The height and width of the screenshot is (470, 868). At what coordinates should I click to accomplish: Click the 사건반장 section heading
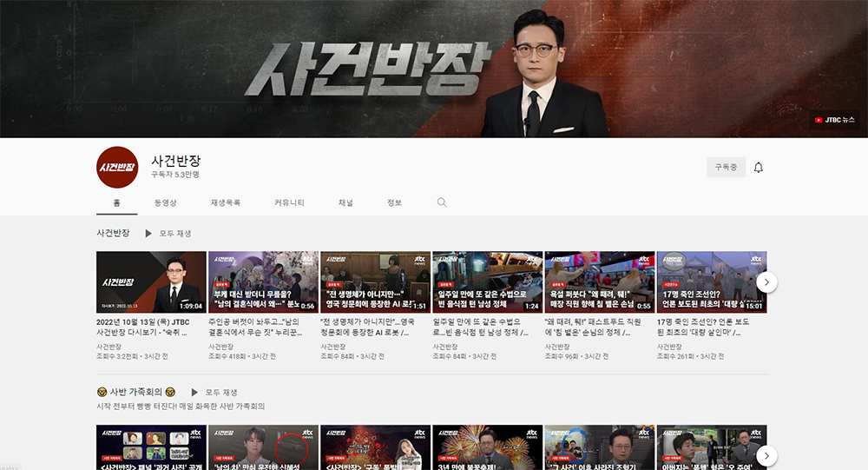coord(113,233)
